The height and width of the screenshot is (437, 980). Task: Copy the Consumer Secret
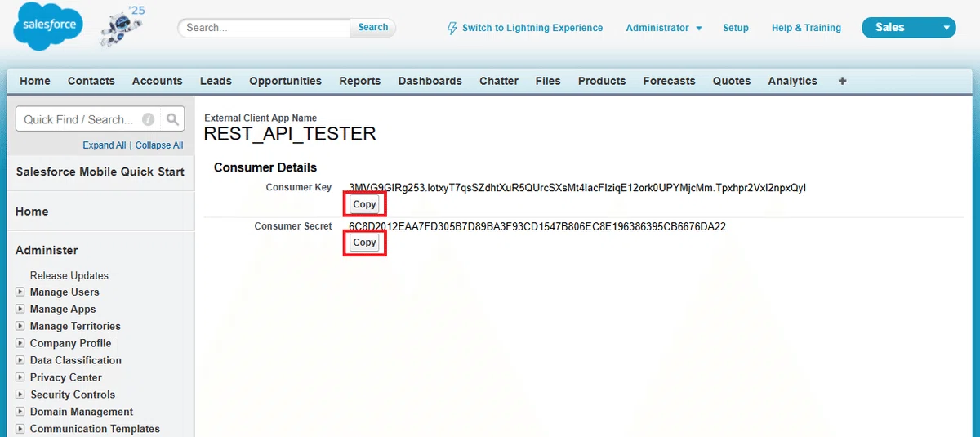(x=364, y=243)
